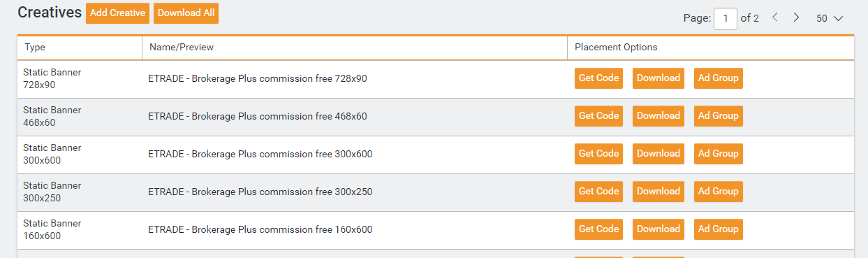Click the Add Creative button
Viewport: 868px width, 258px height.
point(118,13)
